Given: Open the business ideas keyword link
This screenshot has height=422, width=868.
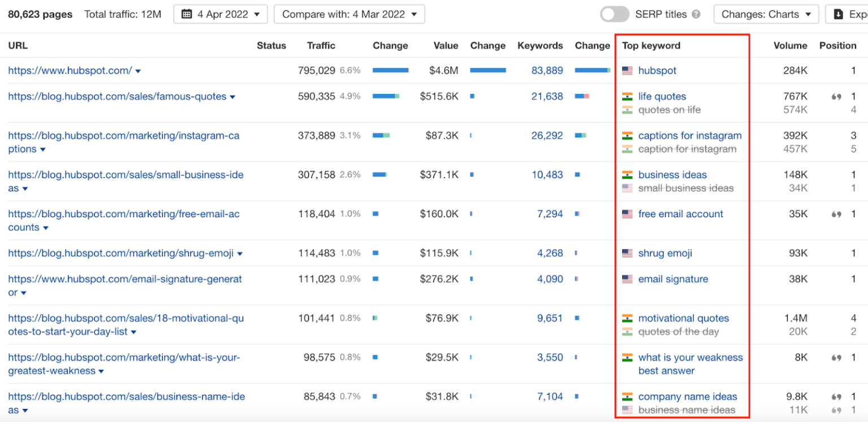Looking at the screenshot, I should click(672, 175).
